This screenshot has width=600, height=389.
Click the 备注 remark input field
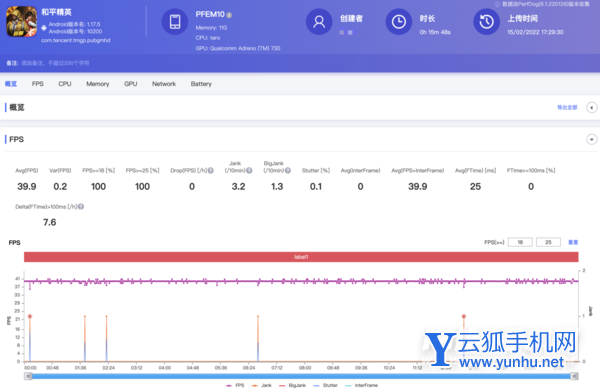pos(55,63)
